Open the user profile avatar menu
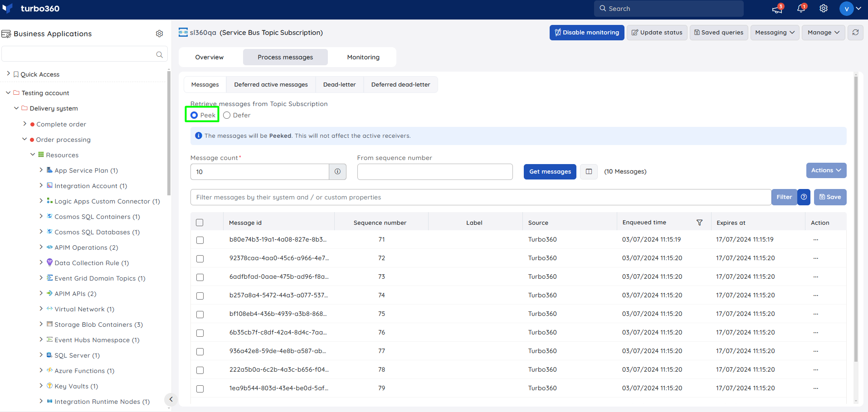868x412 pixels. (850, 9)
